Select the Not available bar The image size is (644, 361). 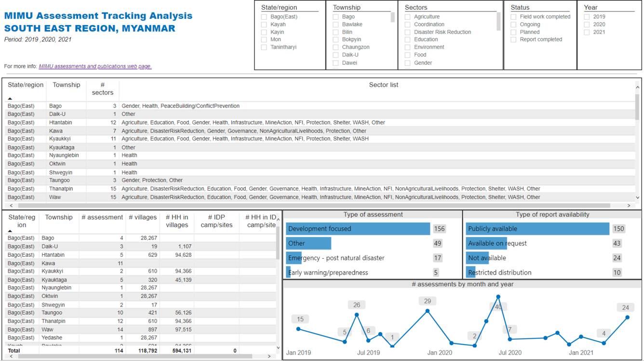pos(477,258)
